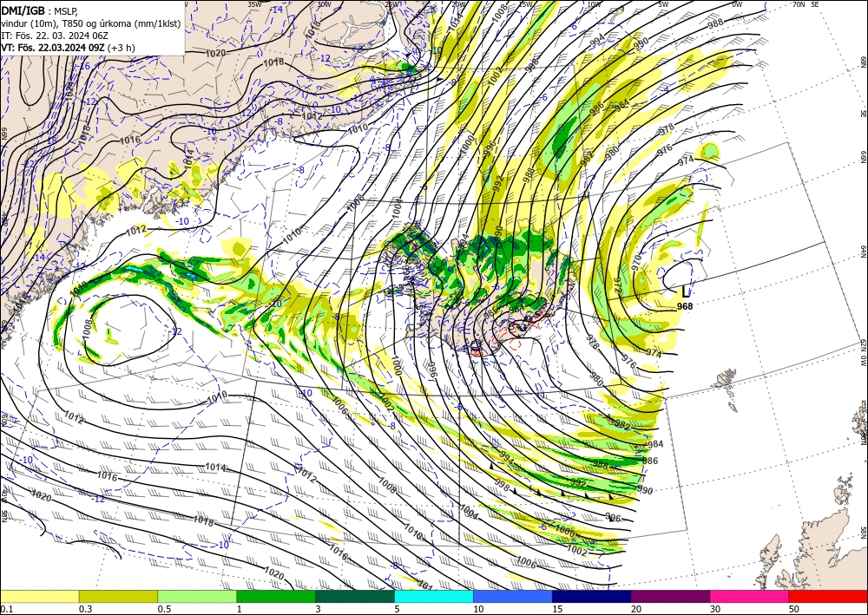Click the '0.1' legend value

pos(5,609)
